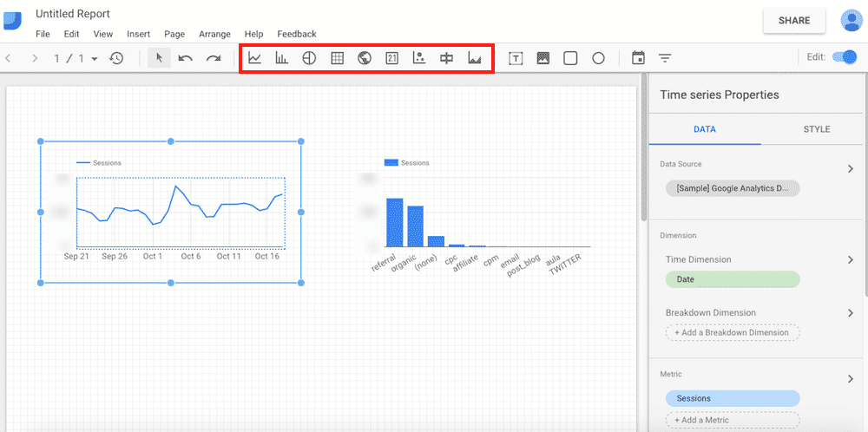Screen dimensions: 868x432
Task: Insert a time series chart
Action: click(x=254, y=58)
